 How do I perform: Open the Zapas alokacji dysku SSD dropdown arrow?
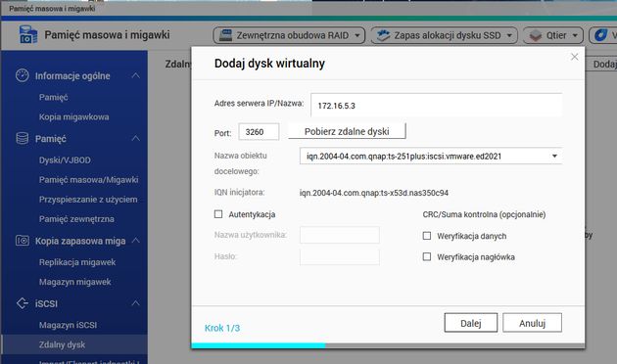click(509, 36)
